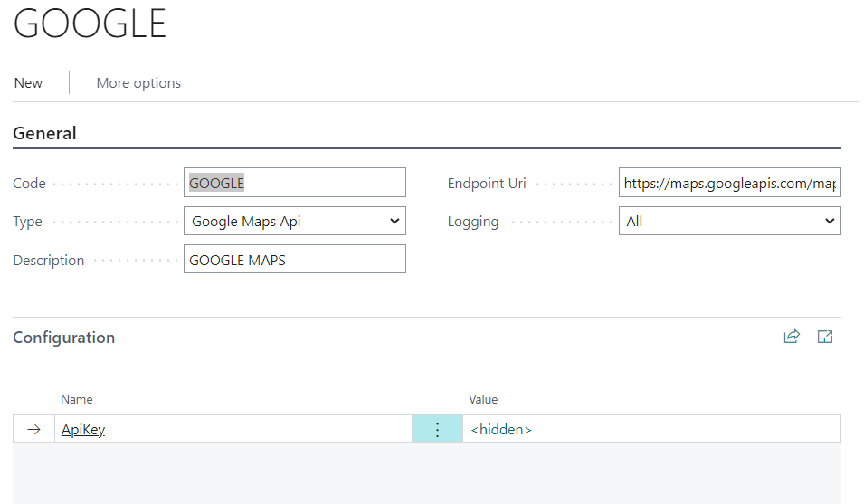Open the Logging dropdown
The height and width of the screenshot is (504, 864).
tap(729, 221)
